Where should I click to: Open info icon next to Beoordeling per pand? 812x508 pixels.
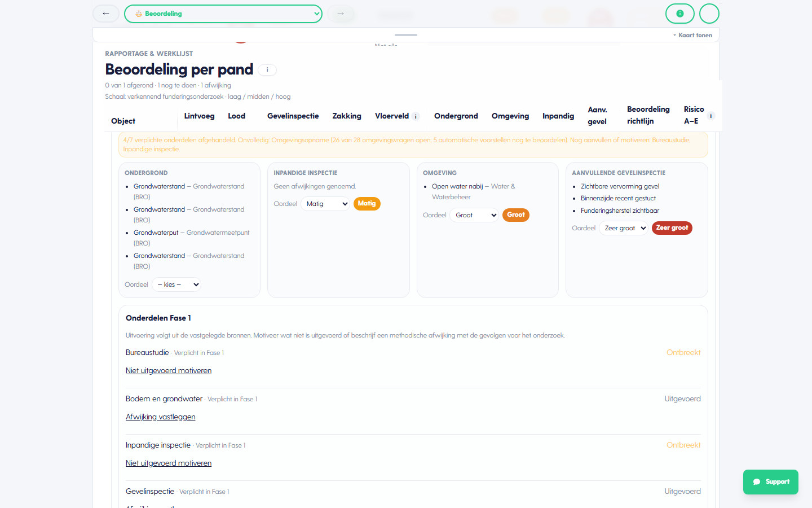[x=267, y=70]
